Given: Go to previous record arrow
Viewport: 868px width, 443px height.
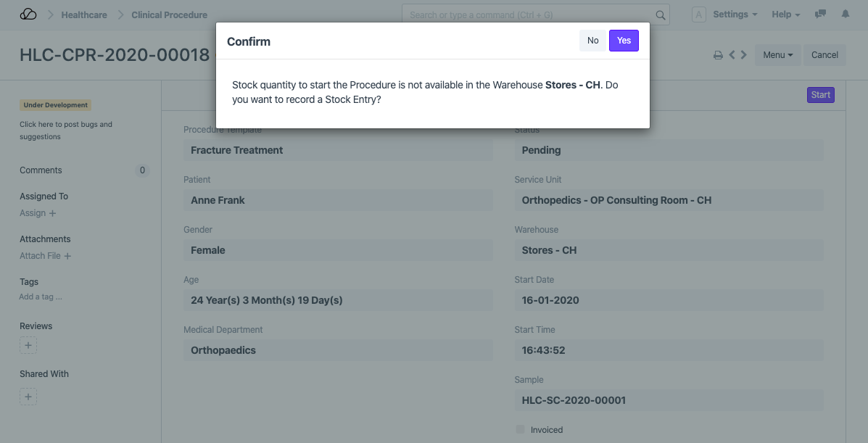Looking at the screenshot, I should (732, 55).
